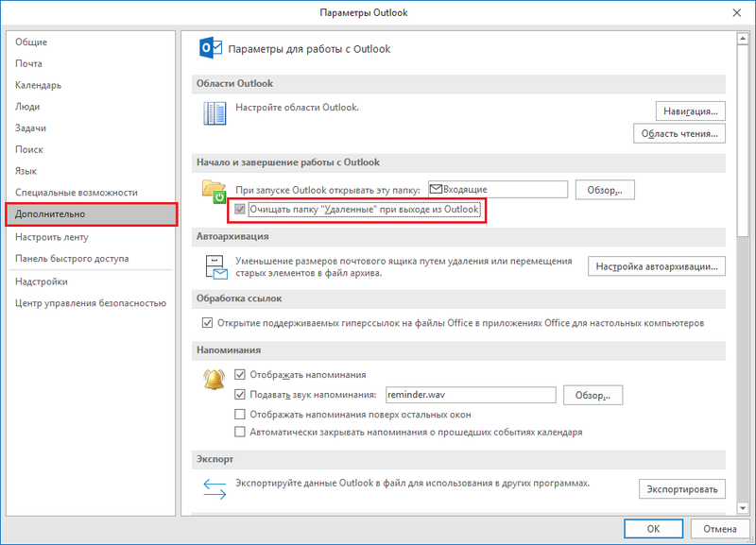The height and width of the screenshot is (545, 756).
Task: Click the Навигация... button
Action: pyautogui.click(x=691, y=111)
